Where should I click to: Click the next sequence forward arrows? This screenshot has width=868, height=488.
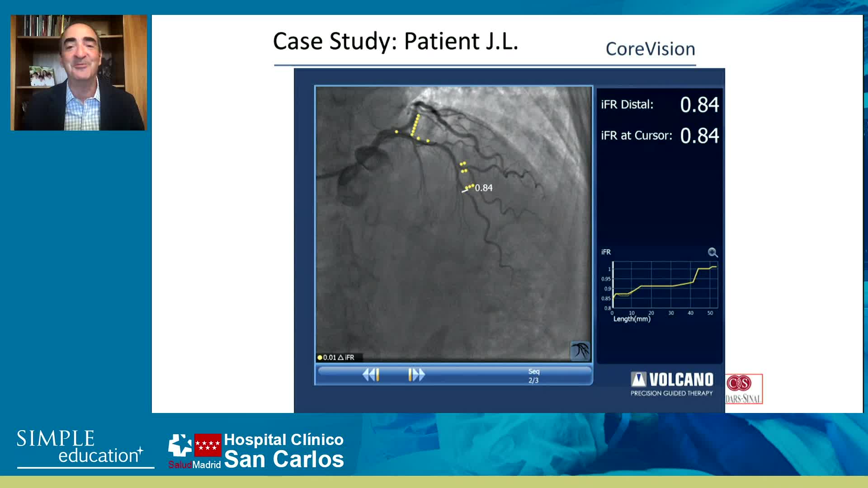pos(416,375)
